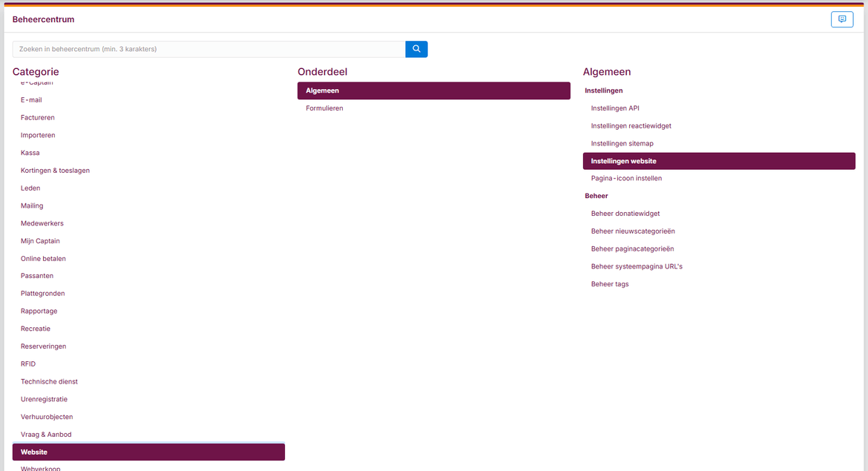This screenshot has height=471, width=868.
Task: Click the blue search magnifier icon
Action: [x=415, y=49]
